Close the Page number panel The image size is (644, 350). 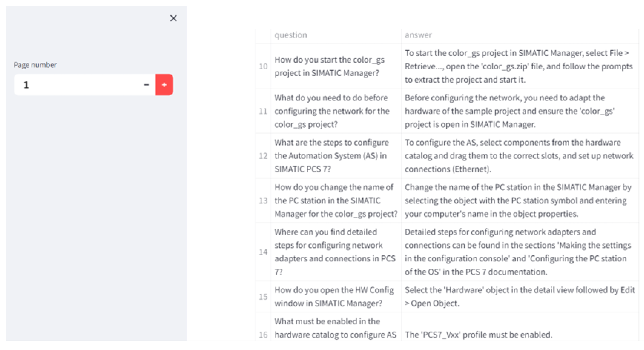point(173,18)
